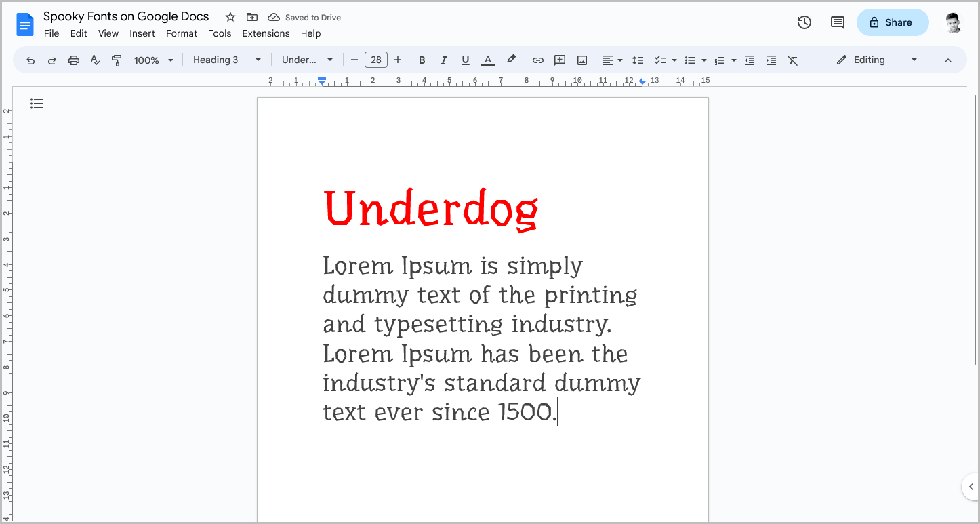The width and height of the screenshot is (980, 524).
Task: Open the Format menu
Action: [x=181, y=33]
